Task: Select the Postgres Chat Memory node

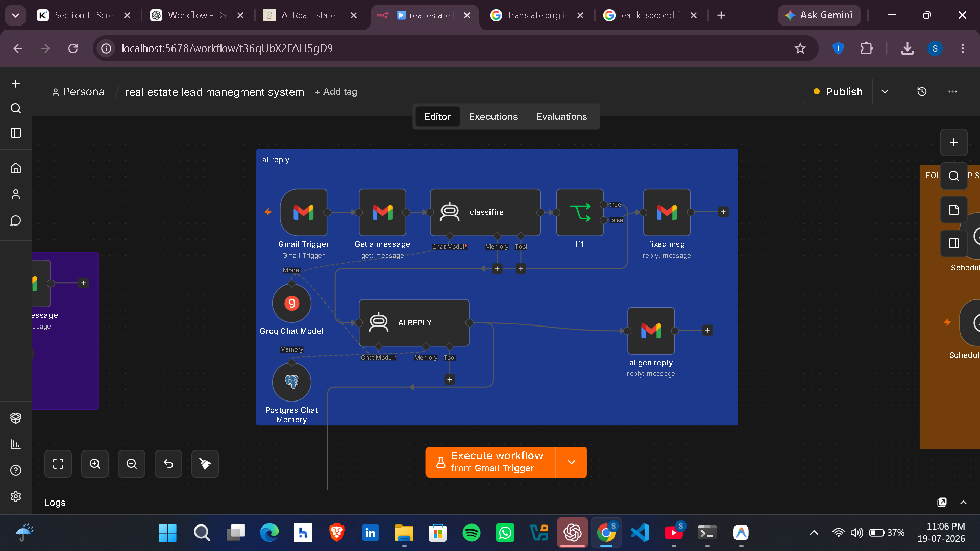Action: pyautogui.click(x=291, y=382)
